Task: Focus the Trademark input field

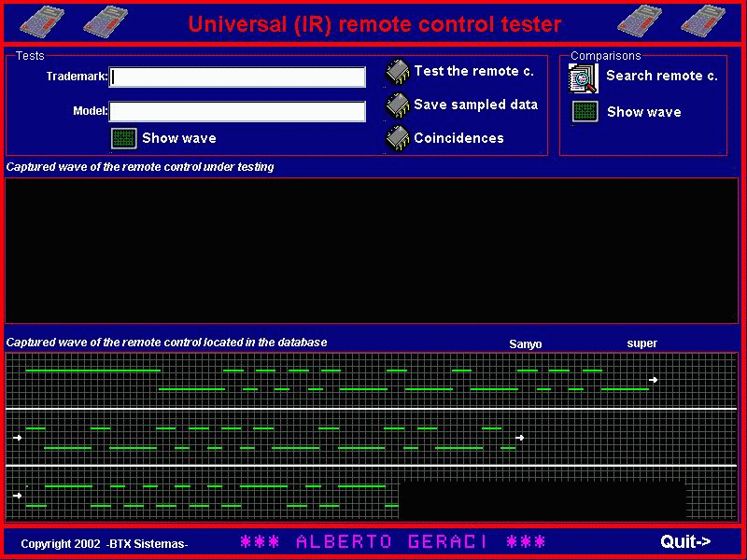Action: (237, 77)
